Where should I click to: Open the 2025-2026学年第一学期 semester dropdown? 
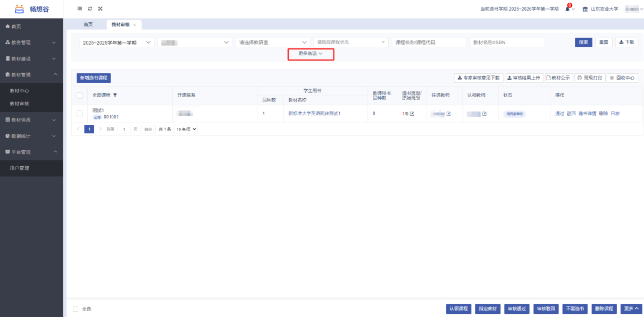coord(116,42)
